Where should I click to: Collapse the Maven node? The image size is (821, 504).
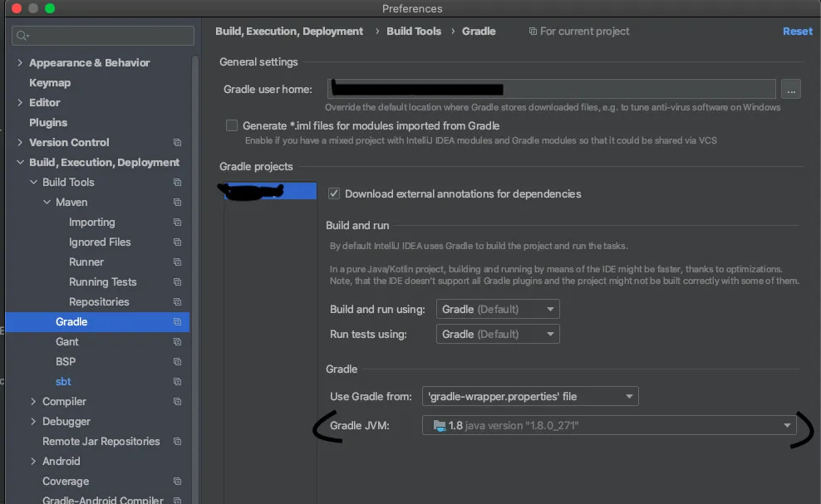47,202
